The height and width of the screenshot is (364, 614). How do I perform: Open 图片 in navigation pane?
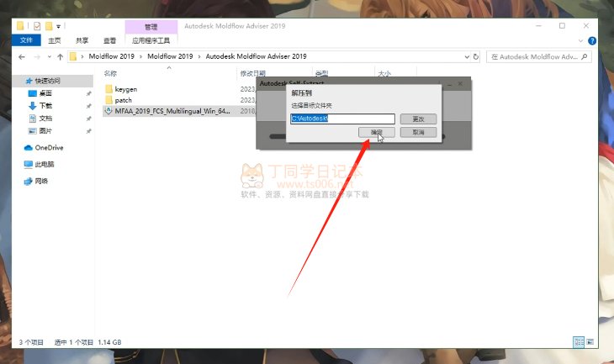tap(45, 131)
